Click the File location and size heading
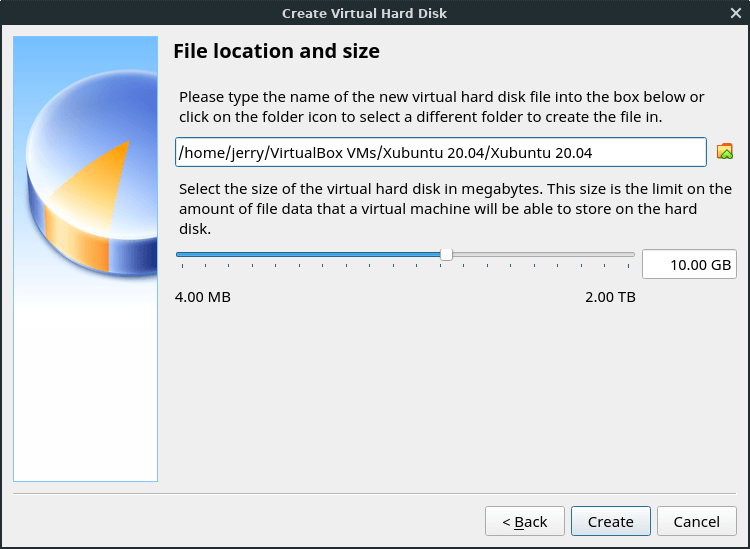Viewport: 750px width, 549px height. pos(276,51)
